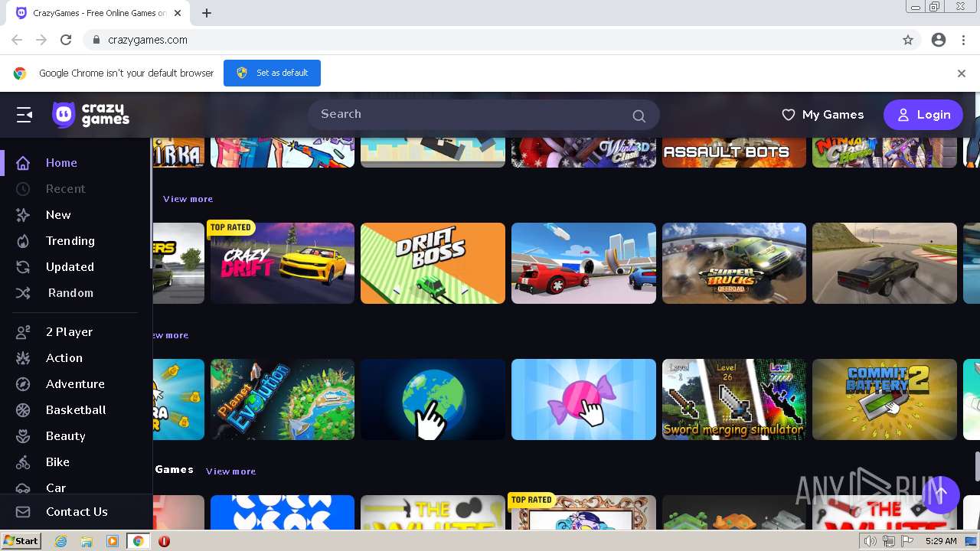Click the New sparkle icon
This screenshot has width=980, height=551.
(x=23, y=215)
